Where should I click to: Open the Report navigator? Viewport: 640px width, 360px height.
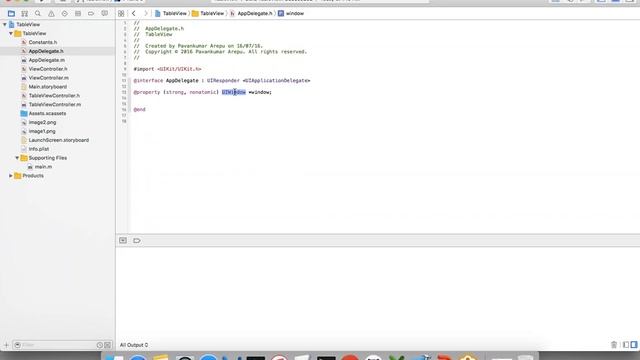(104, 13)
